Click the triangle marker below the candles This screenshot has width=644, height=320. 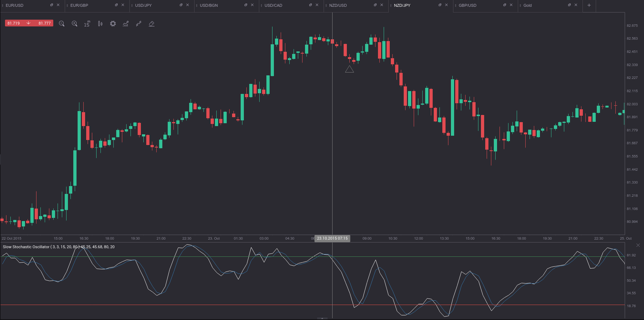pos(349,69)
